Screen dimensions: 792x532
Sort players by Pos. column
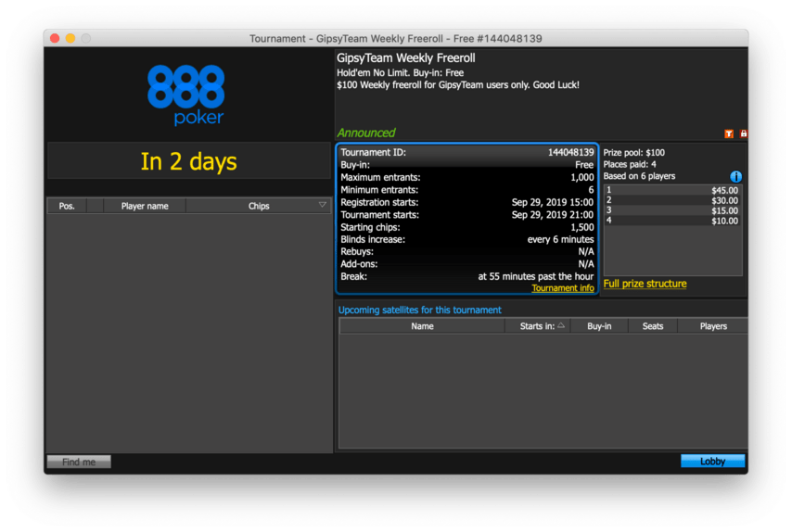coord(67,206)
